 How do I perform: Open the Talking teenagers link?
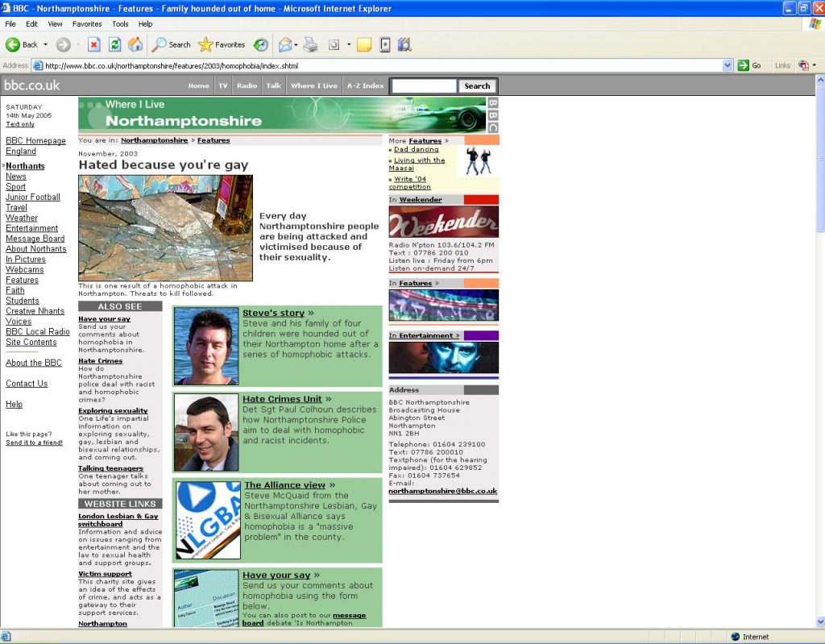[110, 468]
